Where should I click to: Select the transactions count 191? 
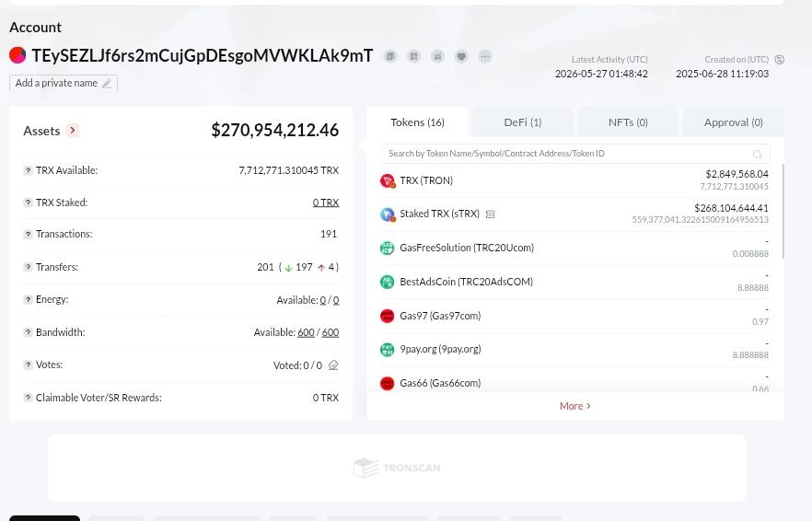click(x=329, y=234)
